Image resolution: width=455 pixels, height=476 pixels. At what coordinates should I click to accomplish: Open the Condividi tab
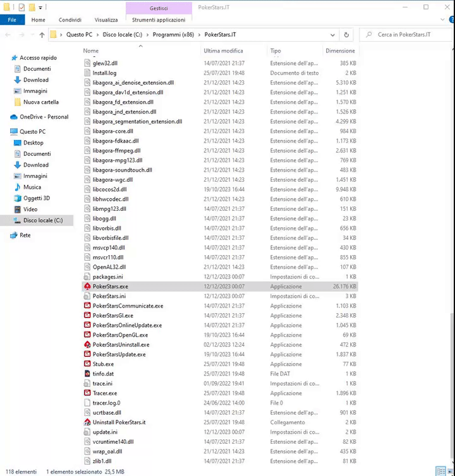70,20
